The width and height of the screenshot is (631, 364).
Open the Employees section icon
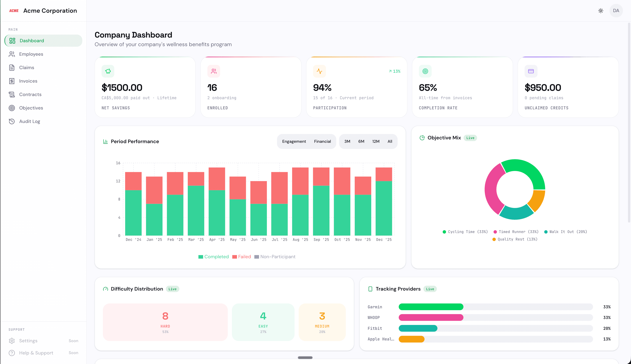[x=12, y=54]
